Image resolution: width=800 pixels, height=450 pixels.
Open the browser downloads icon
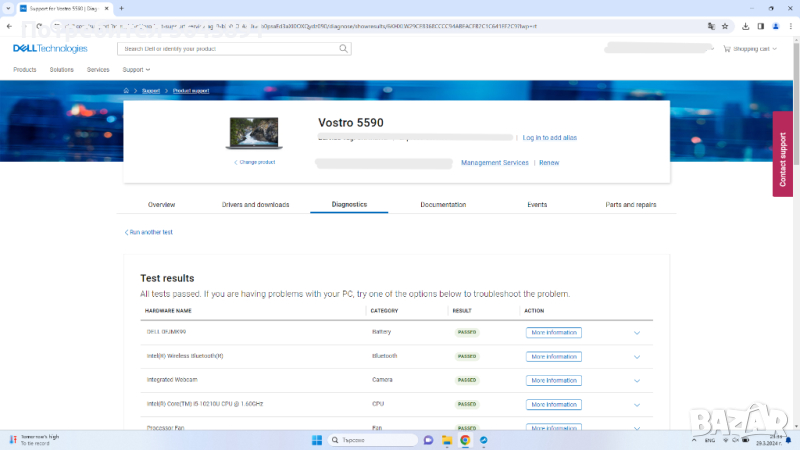(x=746, y=26)
